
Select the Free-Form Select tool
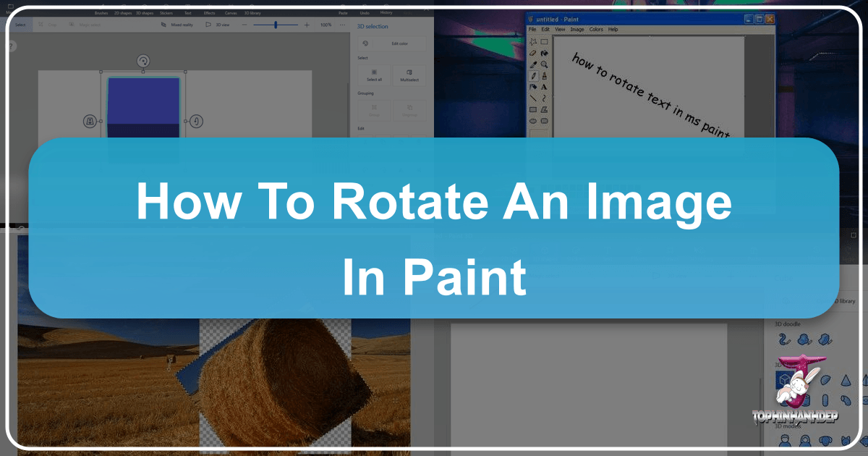[x=532, y=41]
